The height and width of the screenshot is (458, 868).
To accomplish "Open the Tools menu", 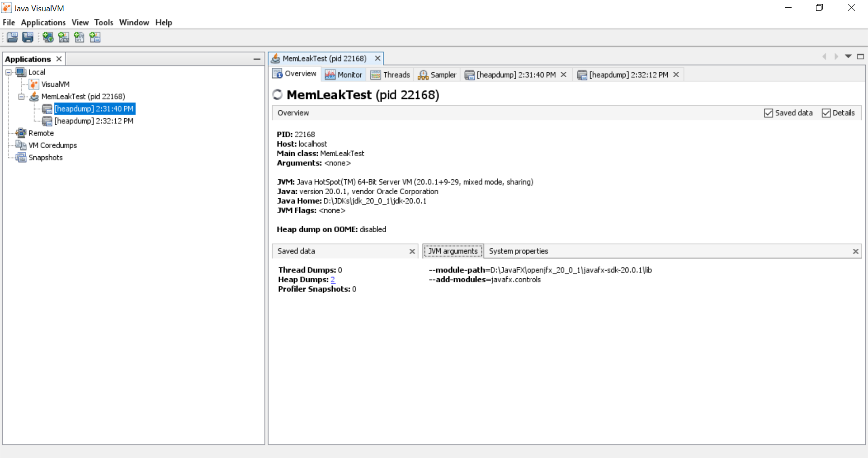I will (104, 23).
